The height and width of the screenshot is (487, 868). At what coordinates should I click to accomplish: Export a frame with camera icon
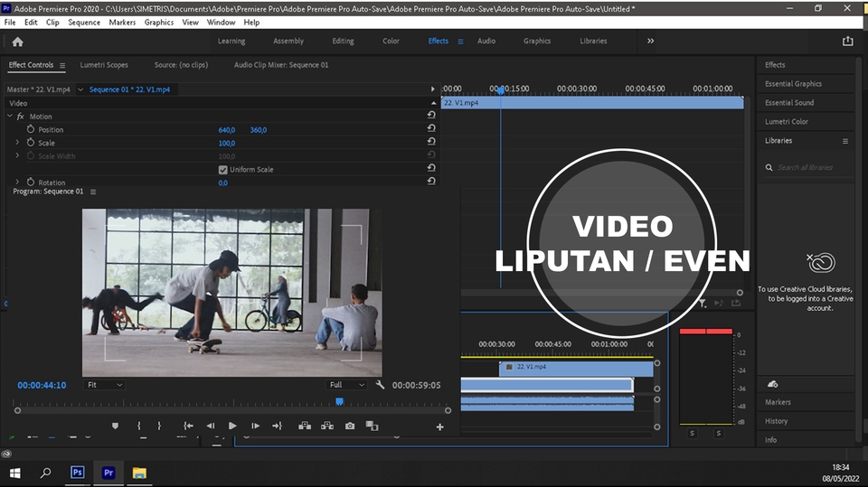(x=350, y=426)
